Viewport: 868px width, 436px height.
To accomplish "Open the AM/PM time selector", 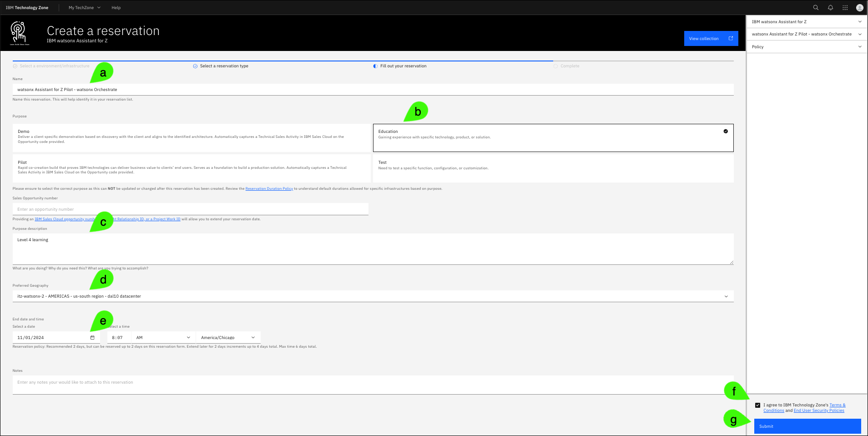I will click(163, 338).
